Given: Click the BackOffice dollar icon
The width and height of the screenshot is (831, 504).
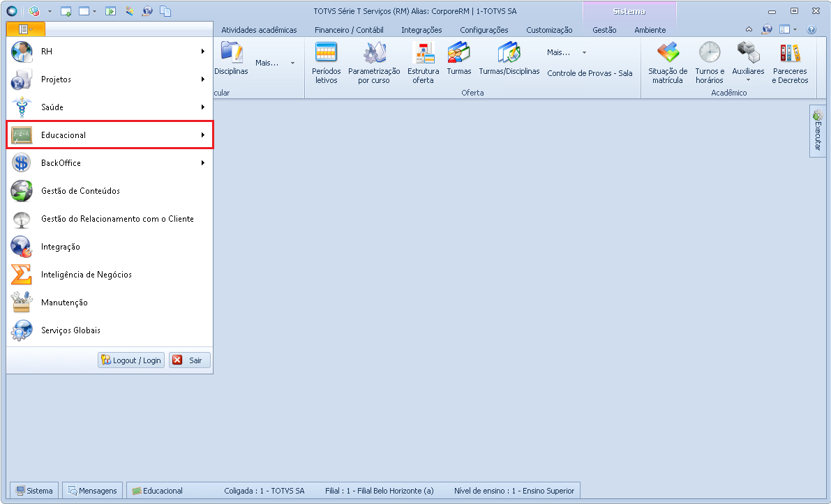Looking at the screenshot, I should click(x=22, y=163).
